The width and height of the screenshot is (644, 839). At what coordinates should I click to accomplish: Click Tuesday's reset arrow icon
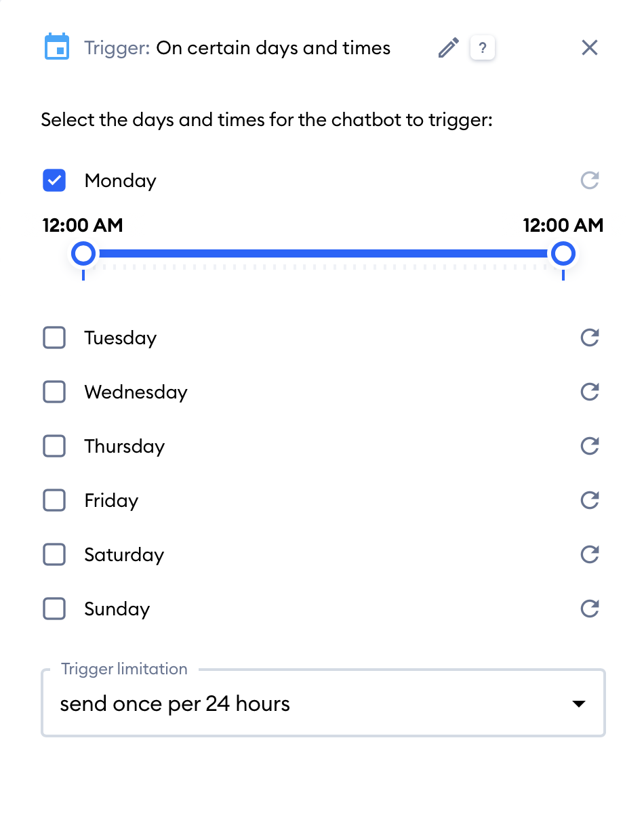pos(590,337)
